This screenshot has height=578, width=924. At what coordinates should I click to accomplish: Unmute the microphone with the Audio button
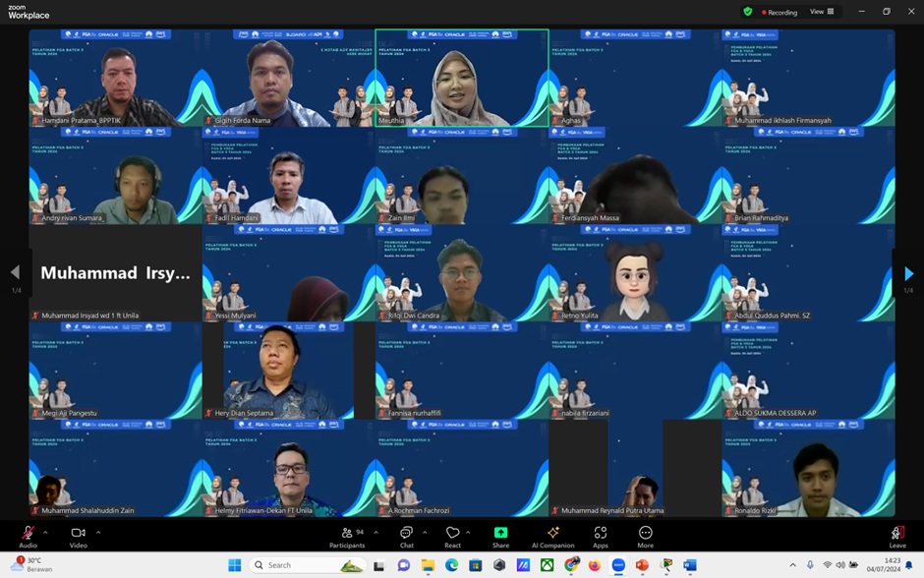tap(28, 534)
